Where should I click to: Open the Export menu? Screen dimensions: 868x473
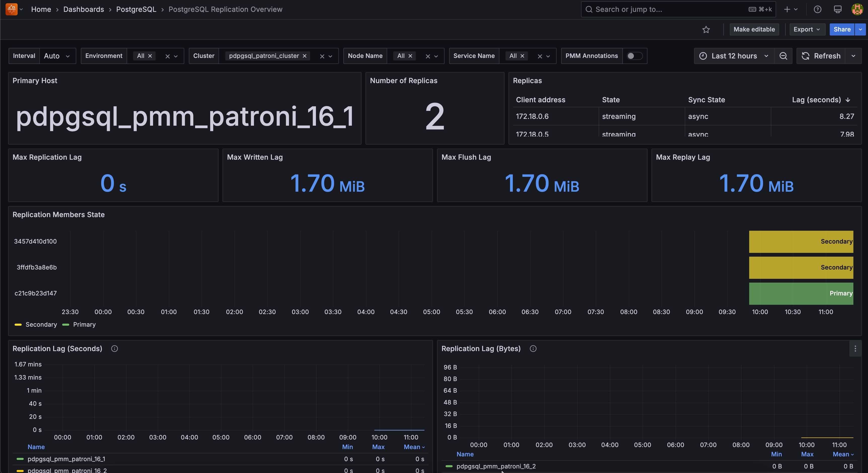click(807, 30)
